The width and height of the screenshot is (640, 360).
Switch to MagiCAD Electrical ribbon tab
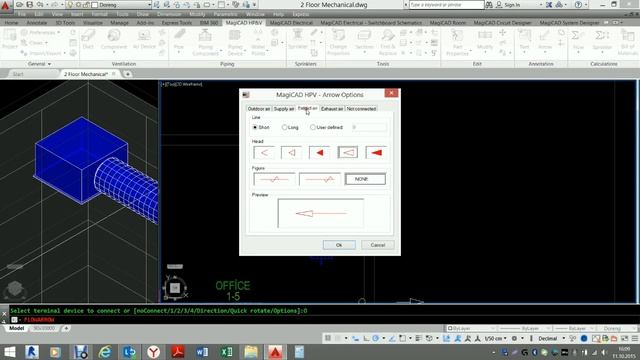291,23
